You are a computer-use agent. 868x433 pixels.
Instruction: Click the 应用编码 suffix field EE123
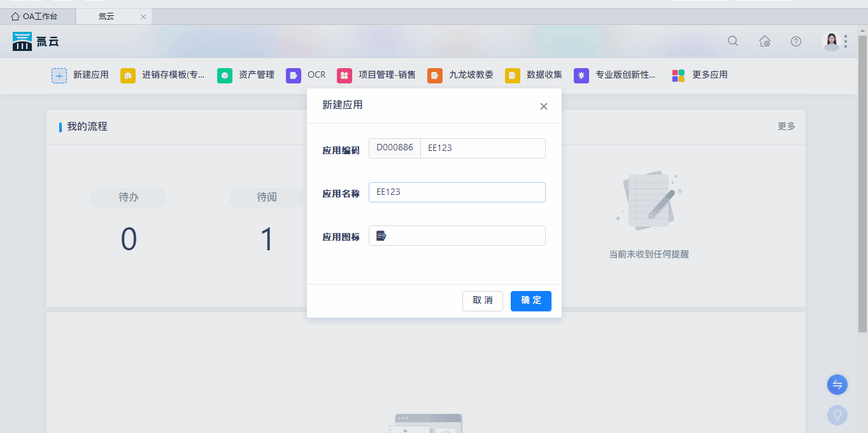pyautogui.click(x=483, y=148)
